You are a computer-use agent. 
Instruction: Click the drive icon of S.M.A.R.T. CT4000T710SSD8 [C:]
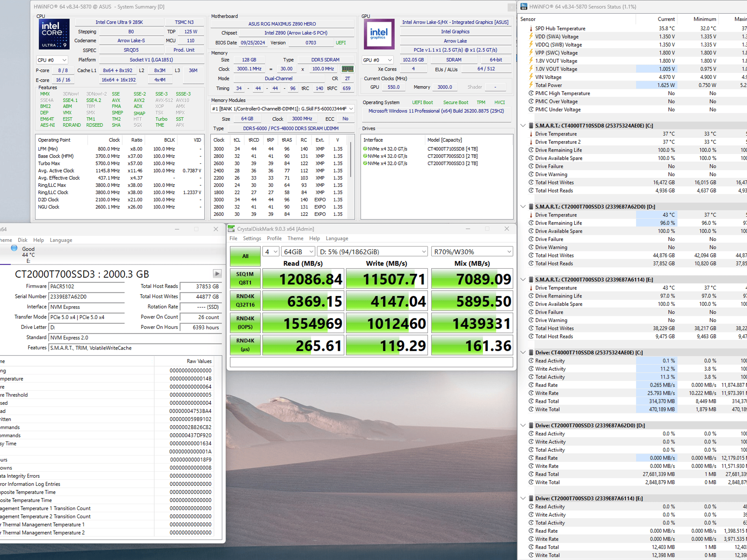(x=531, y=125)
